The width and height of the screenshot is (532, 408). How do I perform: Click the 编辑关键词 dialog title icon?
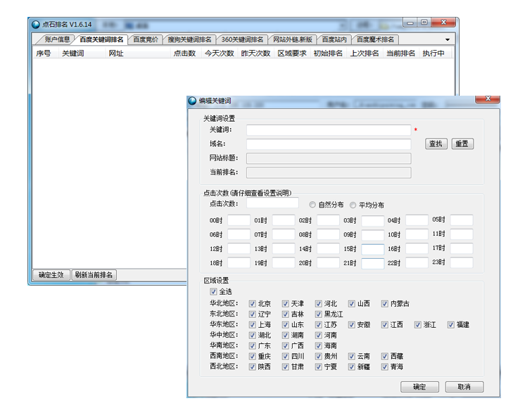tap(192, 101)
